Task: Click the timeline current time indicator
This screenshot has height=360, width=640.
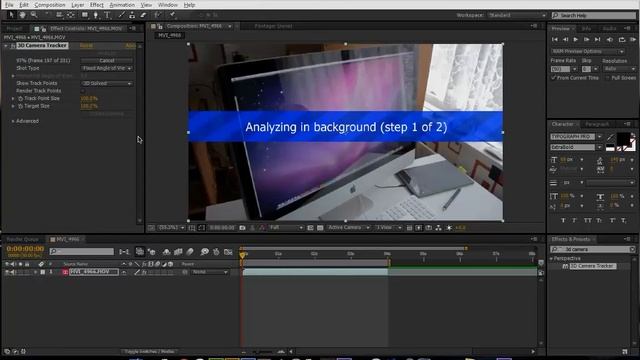Action: pos(242,255)
